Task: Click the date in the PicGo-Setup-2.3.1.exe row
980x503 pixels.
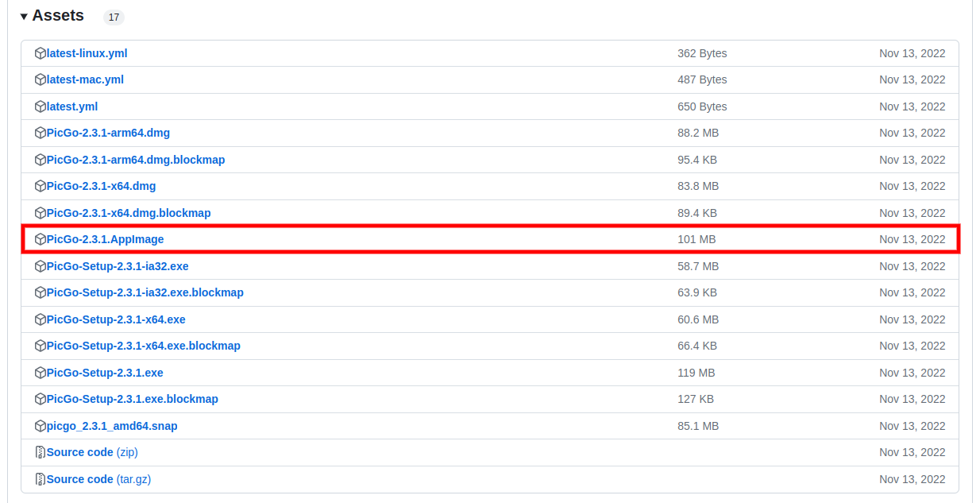Action: click(912, 373)
